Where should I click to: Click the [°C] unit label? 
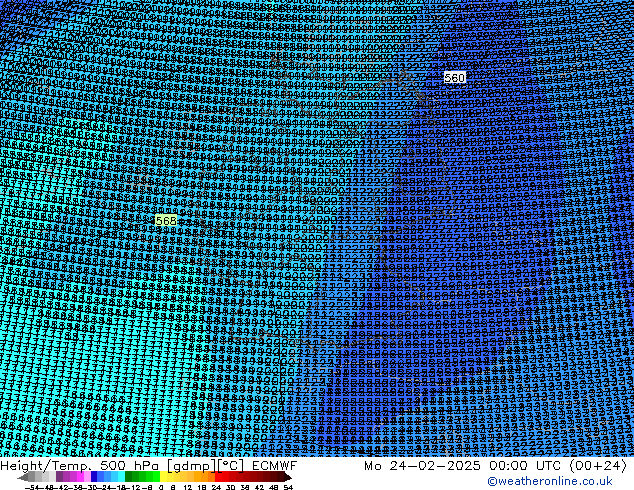tap(231, 466)
